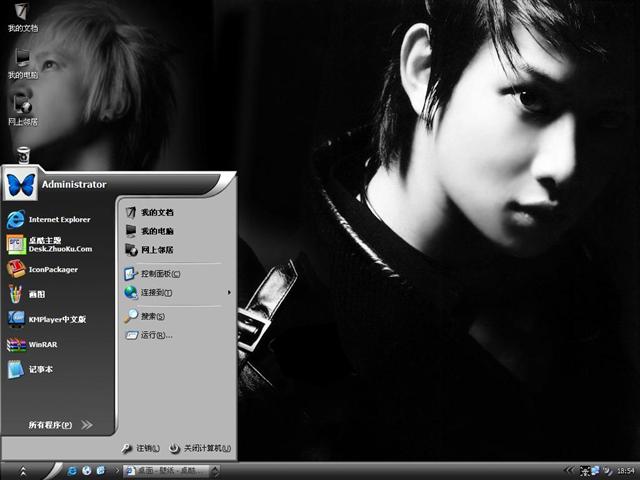Click the globe icon in Quick Launch

coord(87,471)
